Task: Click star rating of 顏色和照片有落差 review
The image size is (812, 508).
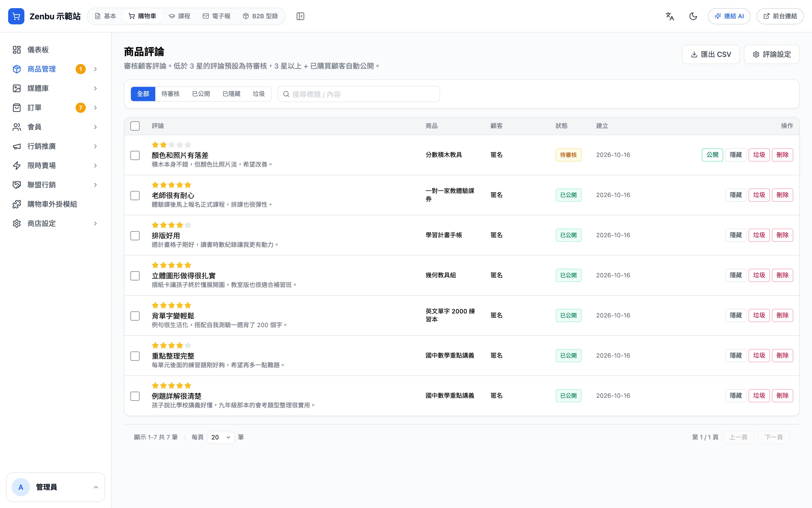Action: pyautogui.click(x=172, y=145)
